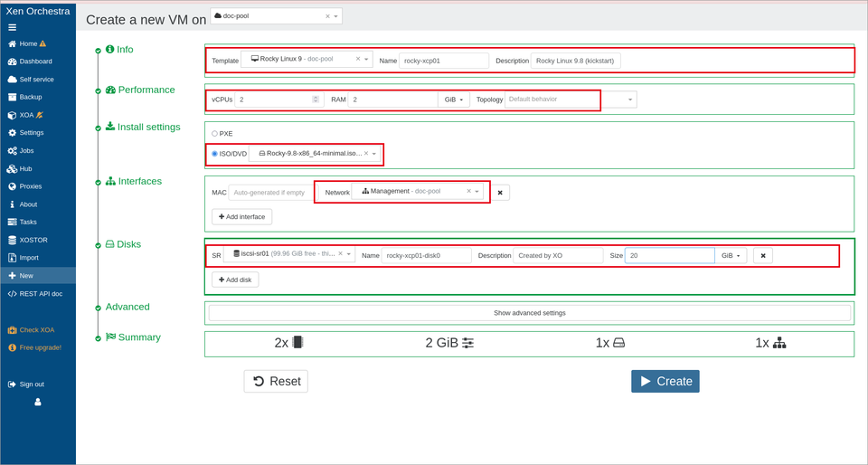Click the New plus icon

coord(12,276)
